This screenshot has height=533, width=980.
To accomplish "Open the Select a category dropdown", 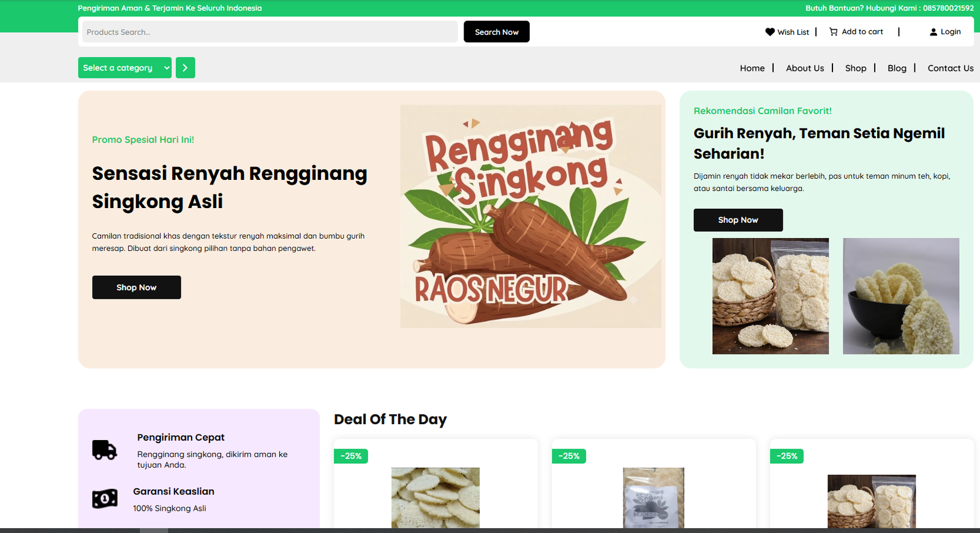I will pyautogui.click(x=125, y=68).
